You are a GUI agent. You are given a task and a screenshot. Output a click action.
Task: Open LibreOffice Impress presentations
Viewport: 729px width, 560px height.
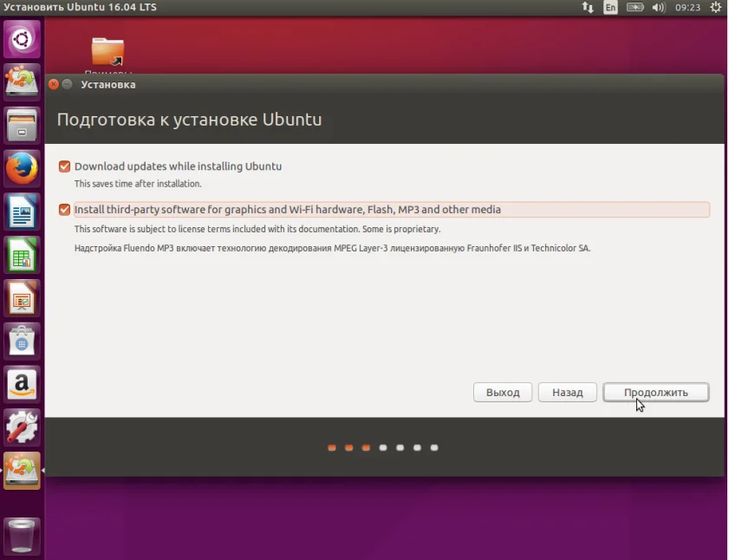[22, 298]
